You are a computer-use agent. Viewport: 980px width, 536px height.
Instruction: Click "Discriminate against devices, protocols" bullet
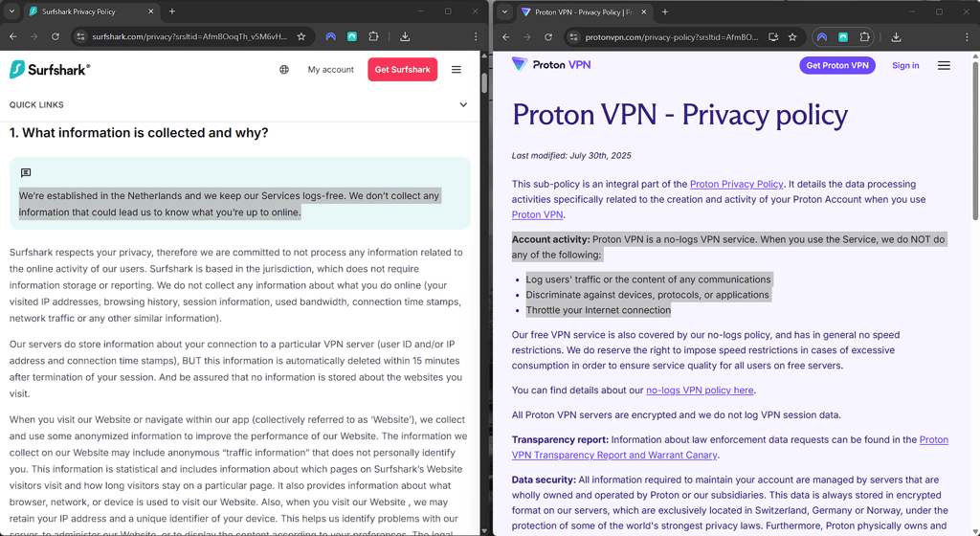pos(647,295)
